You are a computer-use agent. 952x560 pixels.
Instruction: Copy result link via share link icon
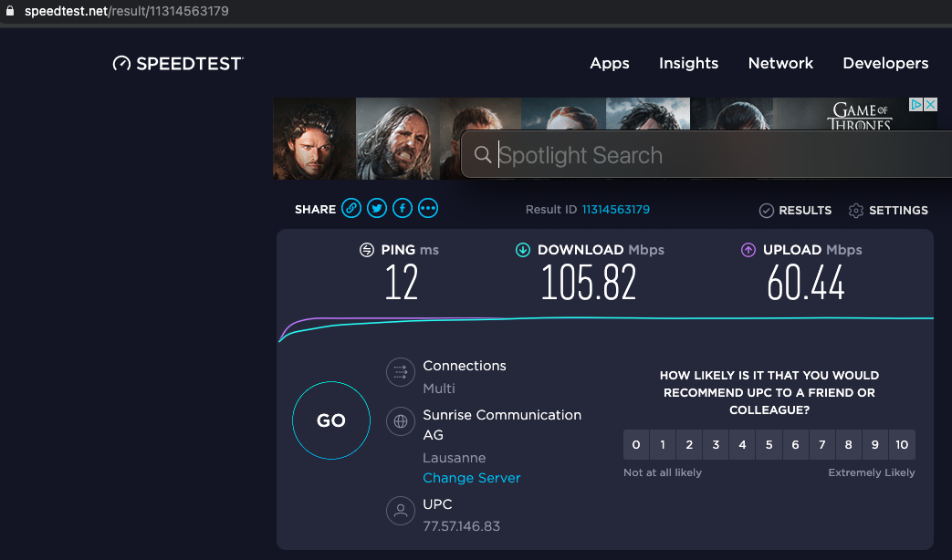pos(351,209)
